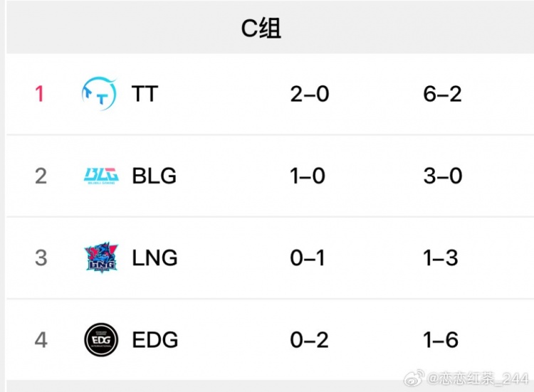Open the BLG team name

click(154, 176)
